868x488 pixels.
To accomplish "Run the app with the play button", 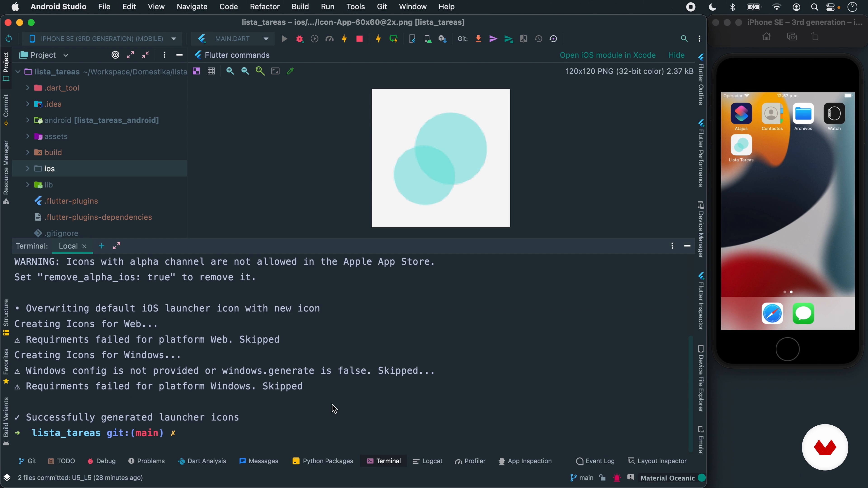I will click(x=284, y=39).
